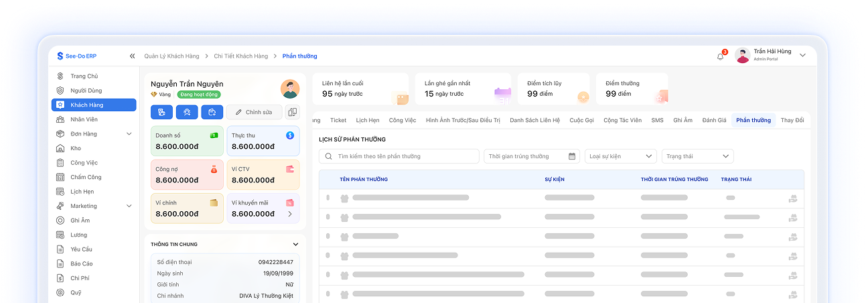Viewport: 868px width, 303px height.
Task: Switch to the Đánh Giá tab
Action: [715, 120]
